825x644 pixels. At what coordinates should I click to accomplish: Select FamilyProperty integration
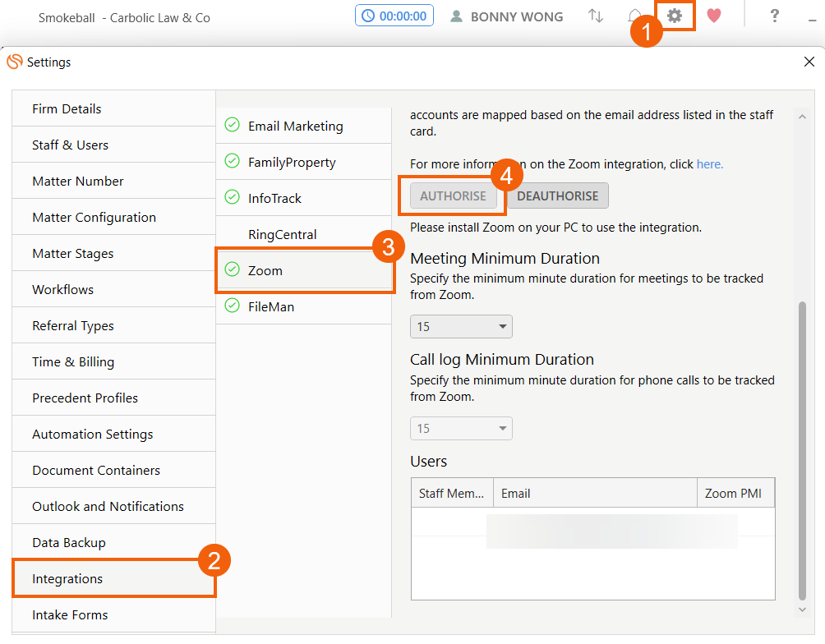[x=303, y=162]
